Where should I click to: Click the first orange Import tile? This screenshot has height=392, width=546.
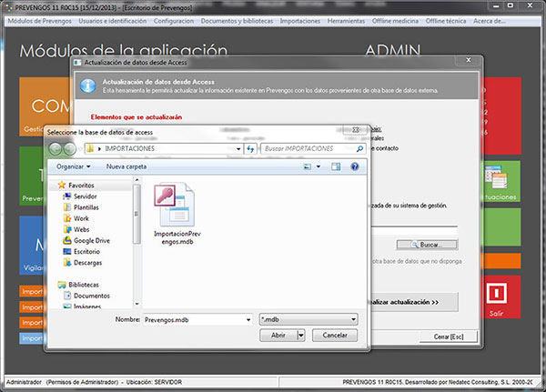click(x=32, y=291)
